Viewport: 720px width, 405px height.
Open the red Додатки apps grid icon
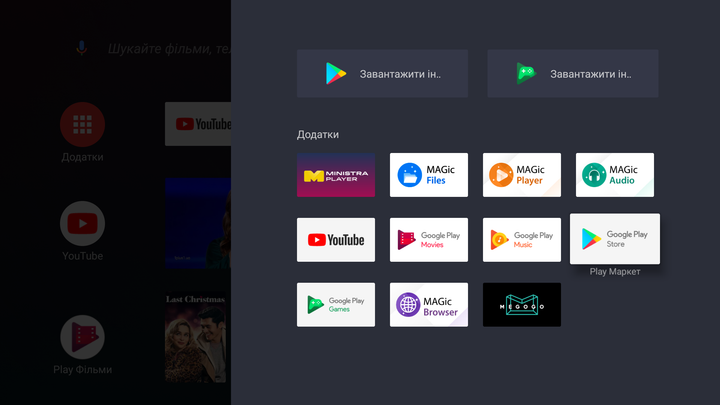click(83, 124)
